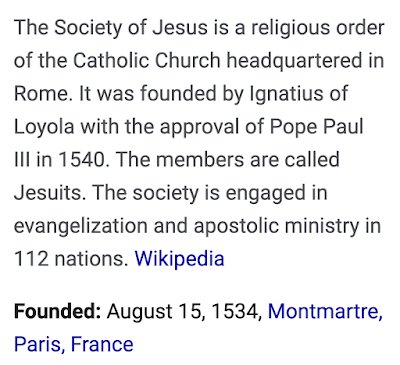Click the word Loyola

click(x=44, y=127)
